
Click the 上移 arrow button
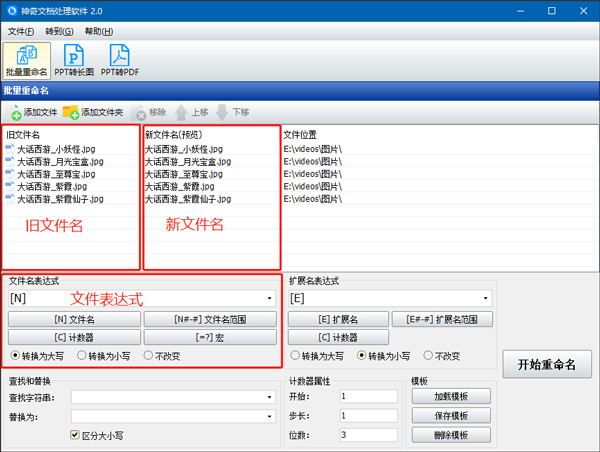[x=191, y=112]
